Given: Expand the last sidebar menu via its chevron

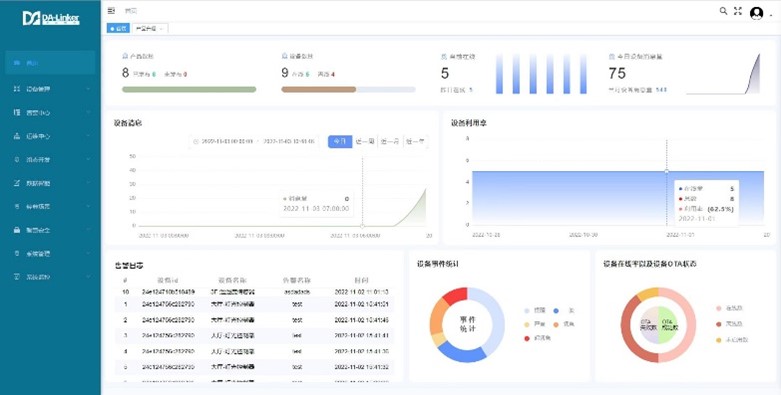Looking at the screenshot, I should coord(88,277).
